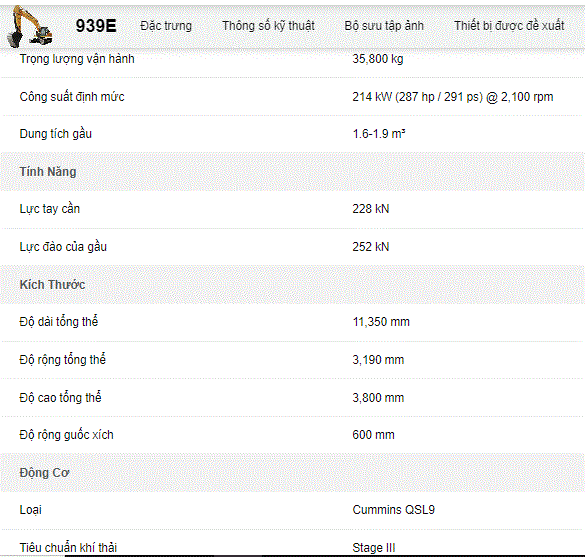The width and height of the screenshot is (585, 557).
Task: Select the Trọng lượng vận hành row
Action: (x=292, y=59)
